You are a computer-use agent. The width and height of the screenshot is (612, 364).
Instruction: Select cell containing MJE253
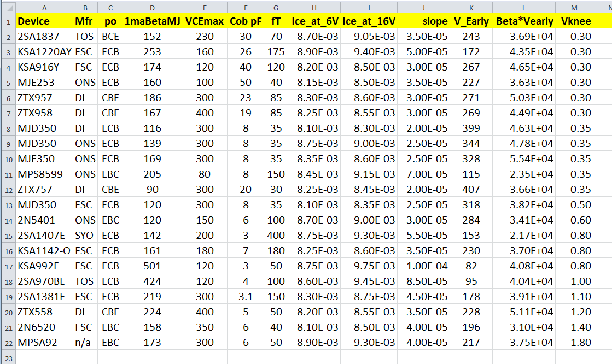pos(44,83)
